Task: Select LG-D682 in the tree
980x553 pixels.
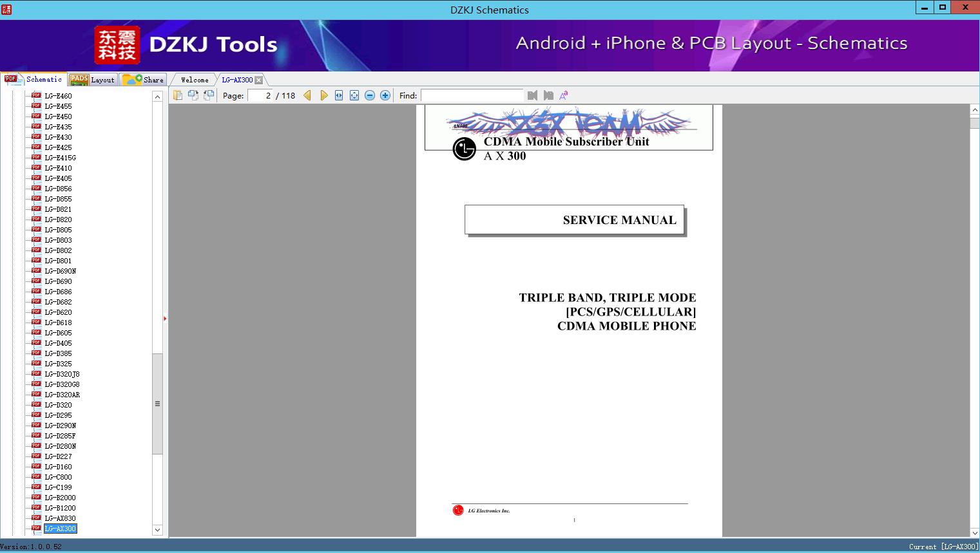Action: (58, 302)
